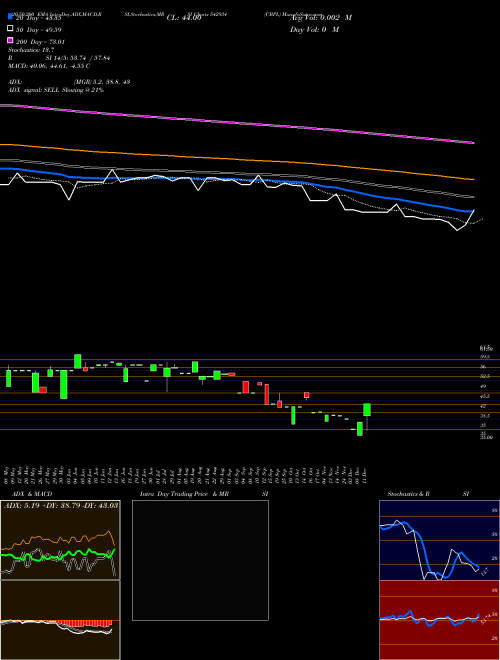Click the blue 20 Day legend swatch
The image size is (500, 660).
tap(10, 16)
